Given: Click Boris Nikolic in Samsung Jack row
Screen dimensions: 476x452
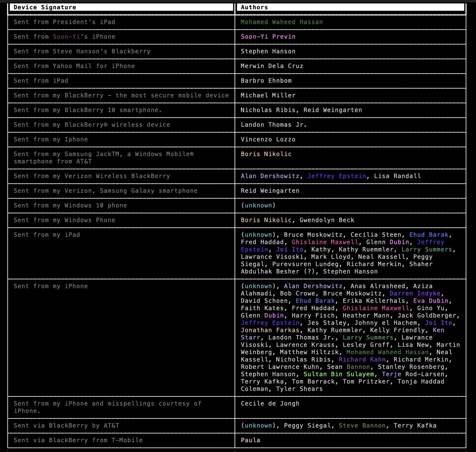Looking at the screenshot, I should click(266, 154).
